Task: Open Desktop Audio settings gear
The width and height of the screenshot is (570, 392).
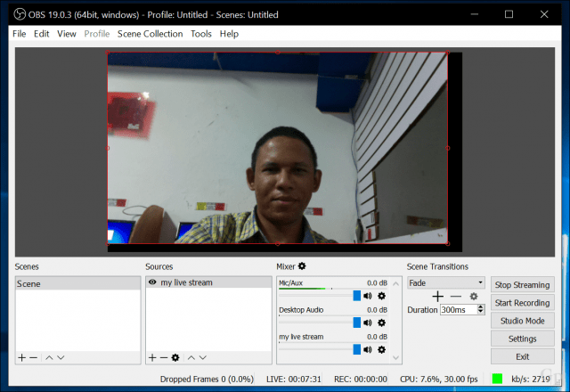Action: coord(381,323)
